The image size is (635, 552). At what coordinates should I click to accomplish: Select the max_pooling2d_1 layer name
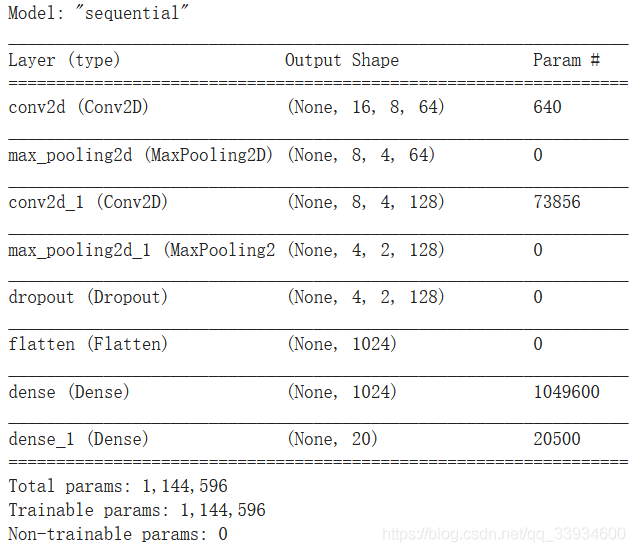141,250
